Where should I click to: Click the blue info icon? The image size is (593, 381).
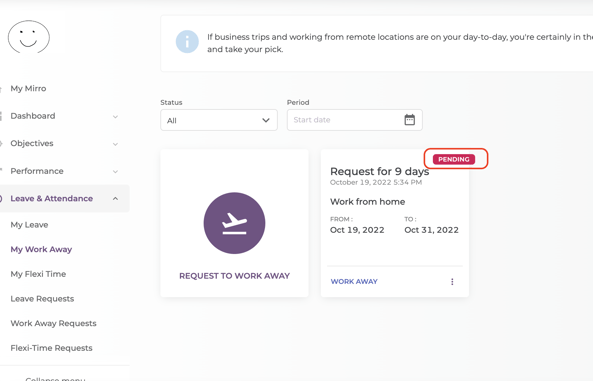(x=187, y=42)
